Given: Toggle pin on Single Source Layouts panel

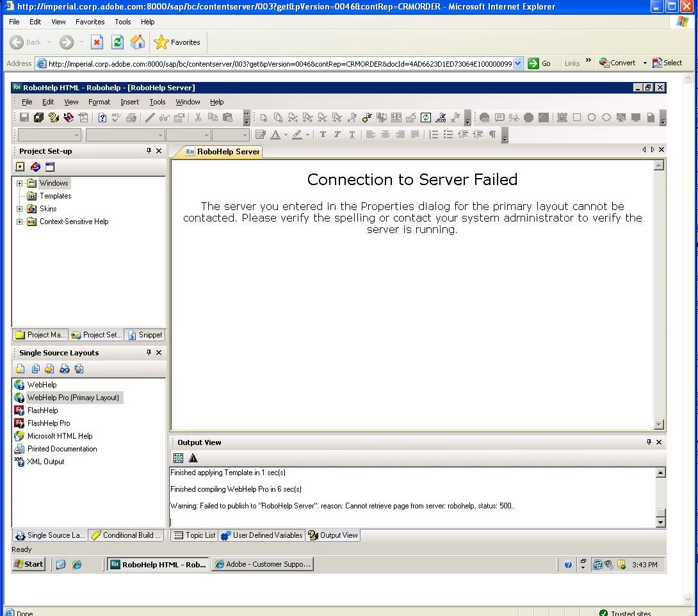Looking at the screenshot, I should point(149,353).
